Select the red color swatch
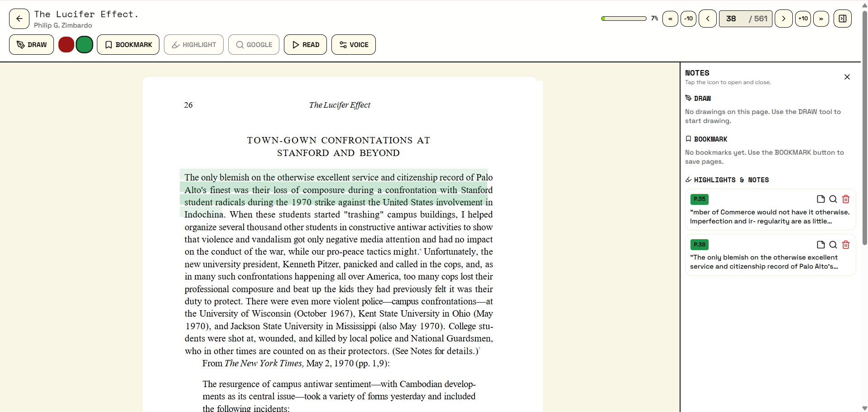Viewport: 868px width, 412px height. 66,45
